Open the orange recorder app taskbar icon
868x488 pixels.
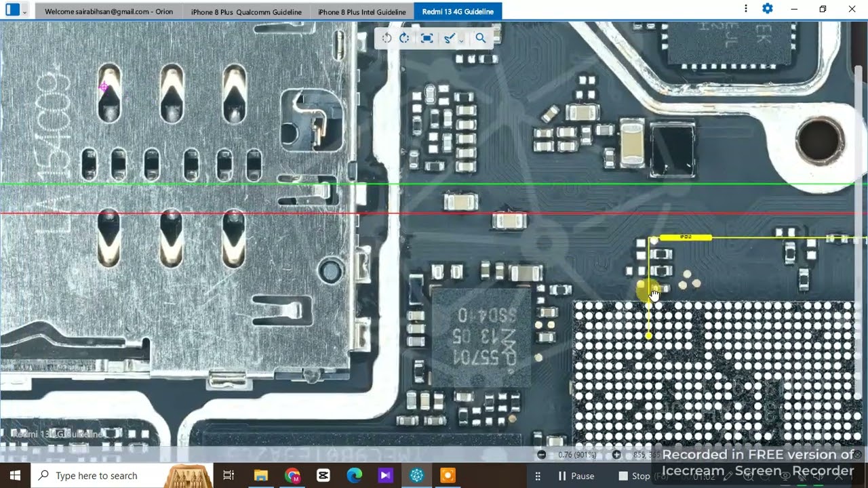[x=448, y=476]
